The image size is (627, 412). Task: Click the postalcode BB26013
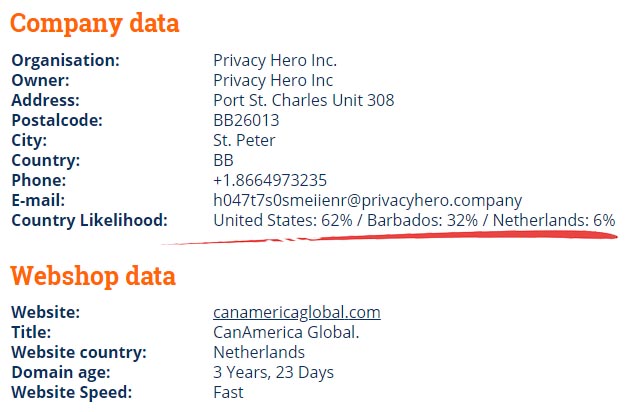point(246,120)
